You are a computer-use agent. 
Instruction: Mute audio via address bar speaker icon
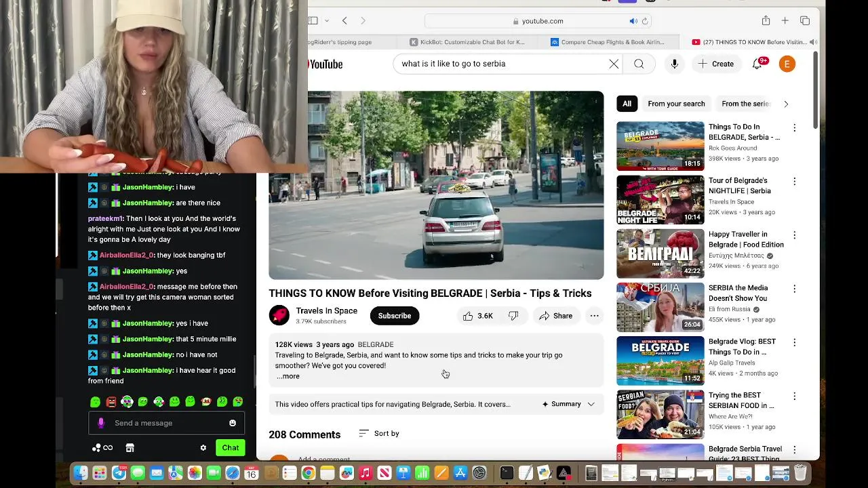click(633, 21)
